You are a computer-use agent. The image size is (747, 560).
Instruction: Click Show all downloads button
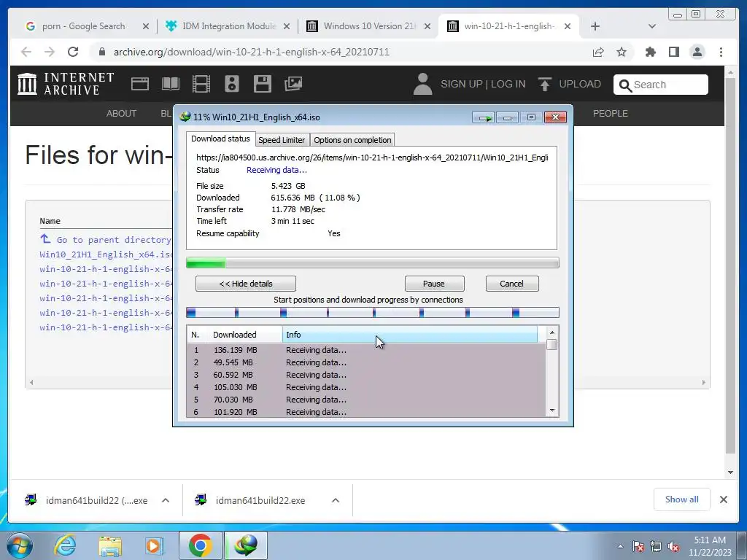point(682,499)
